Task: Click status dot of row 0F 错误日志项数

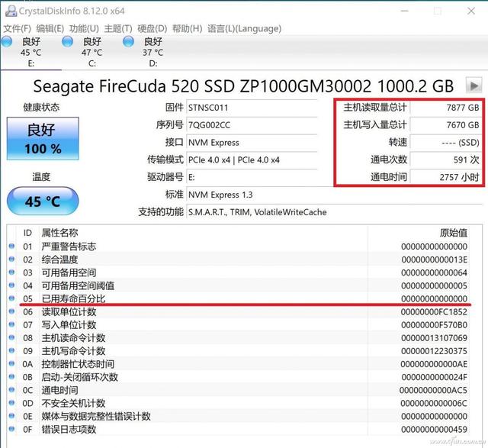Action: tap(12, 429)
